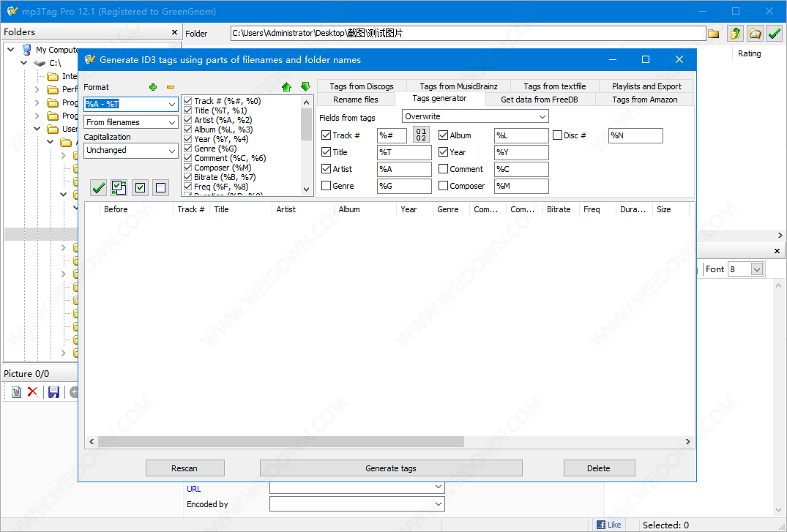
Task: Uncheck Bitrate (%B, %7) in the field list
Action: click(x=187, y=177)
